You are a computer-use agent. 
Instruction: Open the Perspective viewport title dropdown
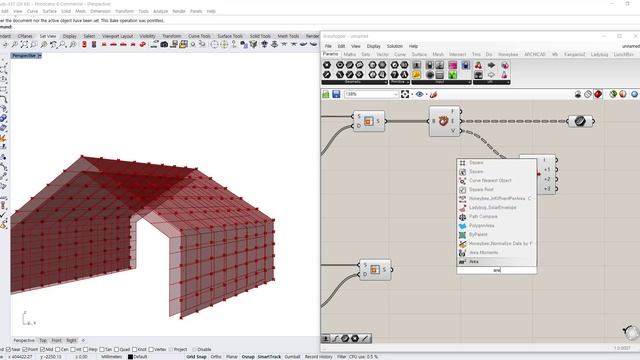[x=39, y=56]
